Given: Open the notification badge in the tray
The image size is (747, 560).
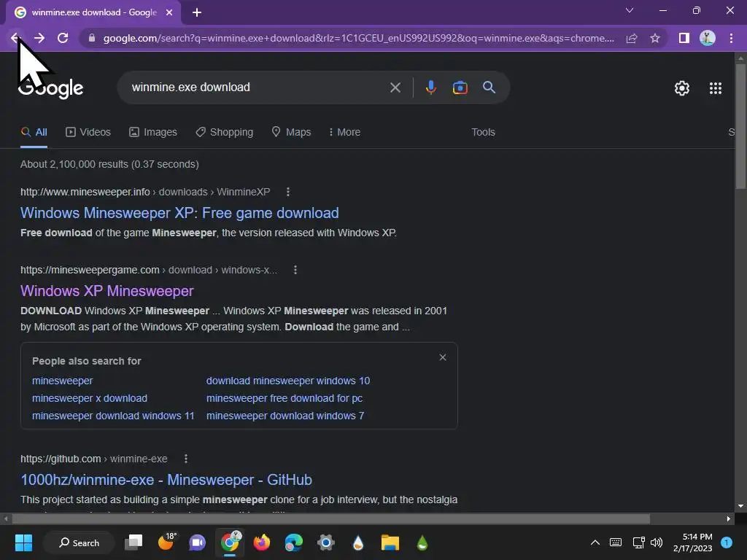Looking at the screenshot, I should 726,542.
